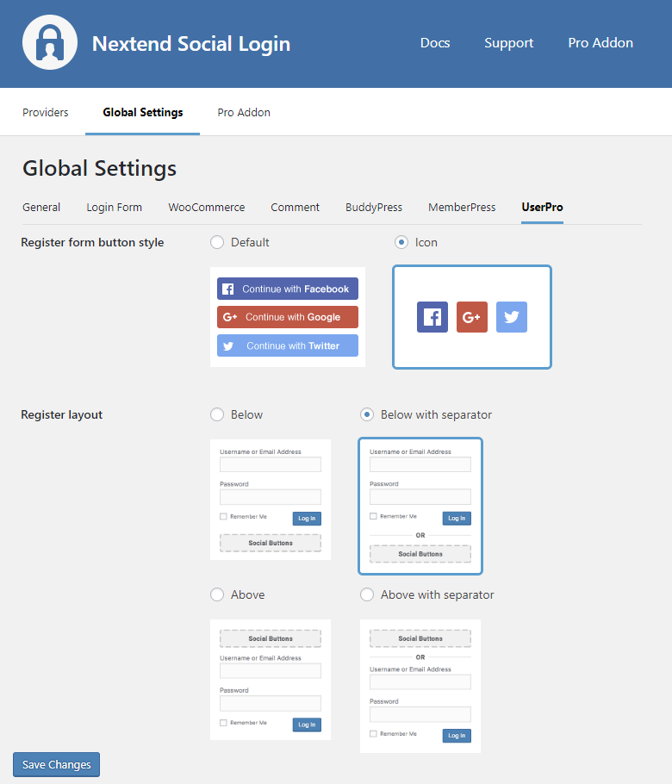Viewport: 672px width, 784px height.
Task: Select the Above register layout radio
Action: pos(217,594)
